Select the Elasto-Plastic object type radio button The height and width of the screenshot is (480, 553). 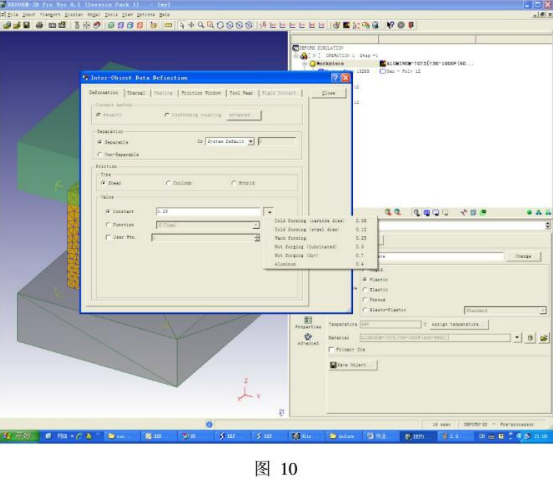365,310
